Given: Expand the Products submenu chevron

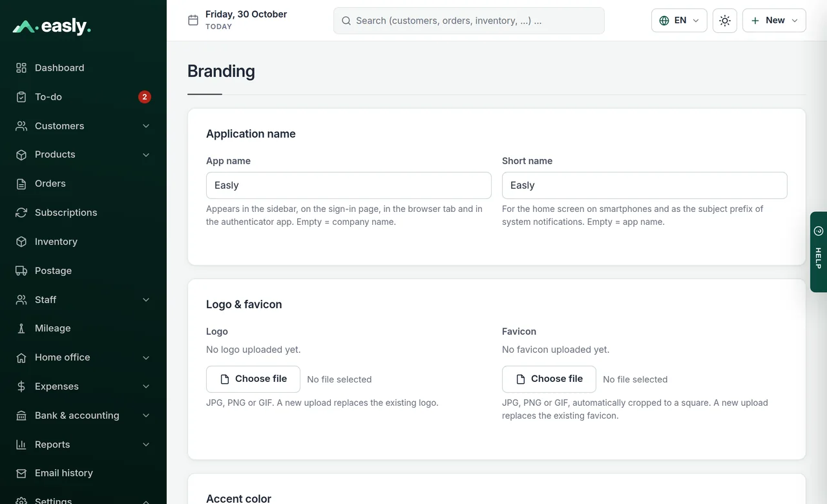Looking at the screenshot, I should [146, 154].
